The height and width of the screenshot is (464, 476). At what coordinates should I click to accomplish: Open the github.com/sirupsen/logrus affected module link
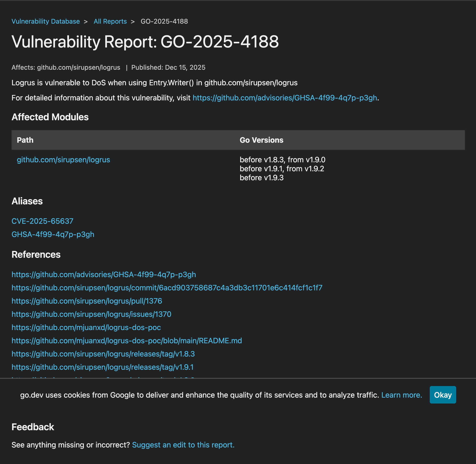tap(63, 160)
